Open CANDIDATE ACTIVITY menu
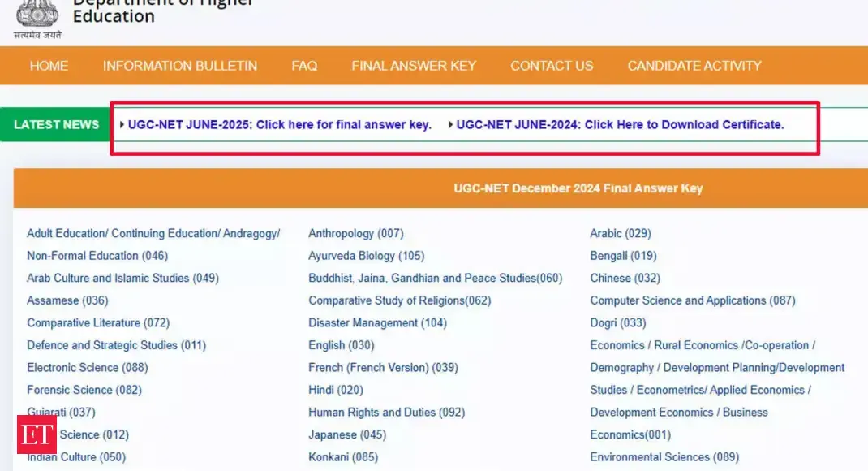Viewport: 868px width, 471px height. 694,66
